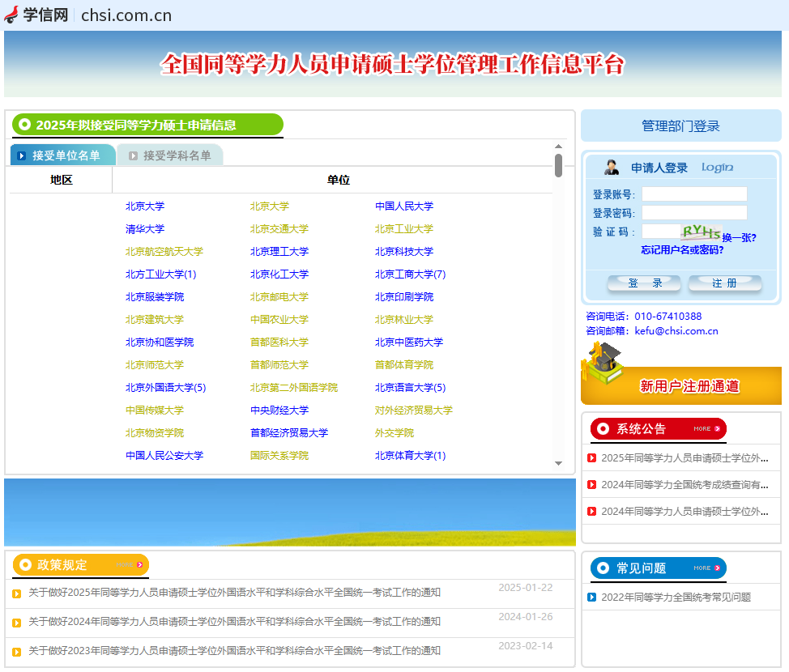Click orange arrow icon beside 2024 policy notice
This screenshot has height=672, width=789.
coord(16,623)
